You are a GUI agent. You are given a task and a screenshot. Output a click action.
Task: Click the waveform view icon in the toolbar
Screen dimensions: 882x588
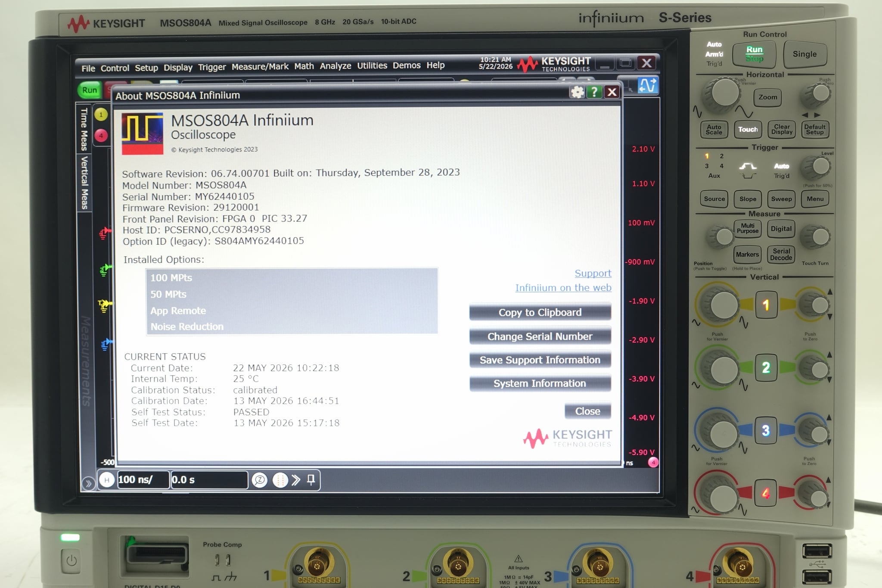647,85
